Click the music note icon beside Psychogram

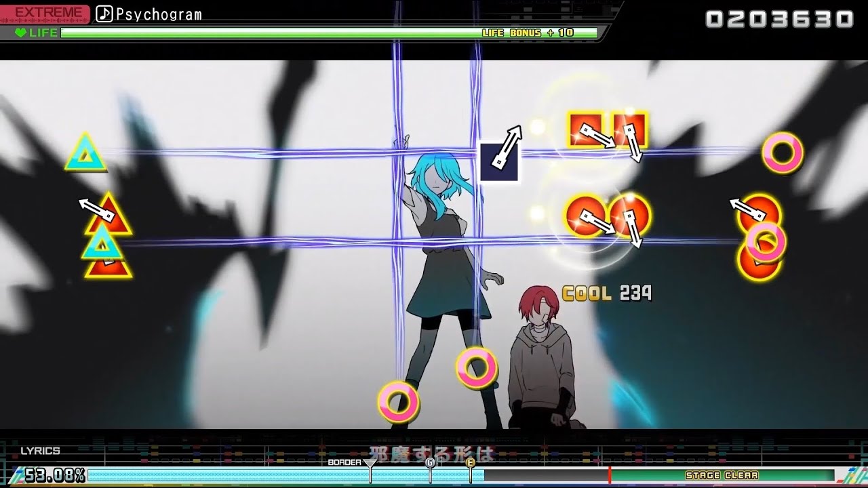coord(104,14)
